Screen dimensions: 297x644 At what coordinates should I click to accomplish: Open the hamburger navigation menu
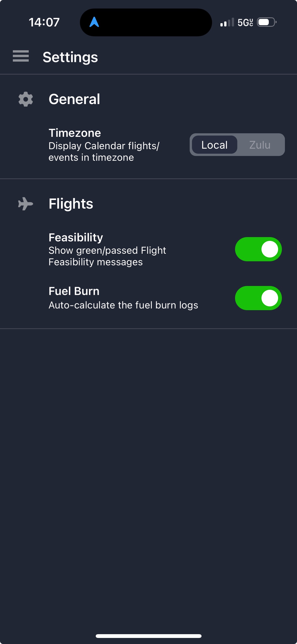point(21,56)
